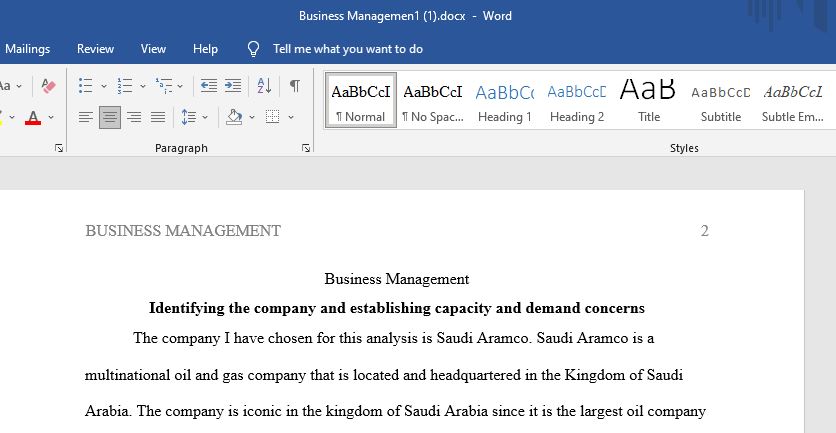Align text right
This screenshot has width=836, height=433.
pos(134,117)
